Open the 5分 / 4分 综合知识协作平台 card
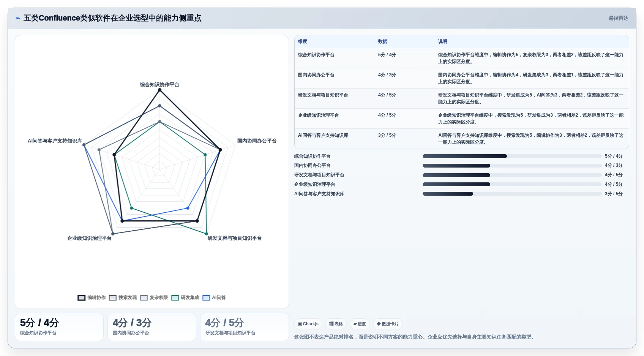Image resolution: width=644 pixels, height=356 pixels. pyautogui.click(x=59, y=327)
